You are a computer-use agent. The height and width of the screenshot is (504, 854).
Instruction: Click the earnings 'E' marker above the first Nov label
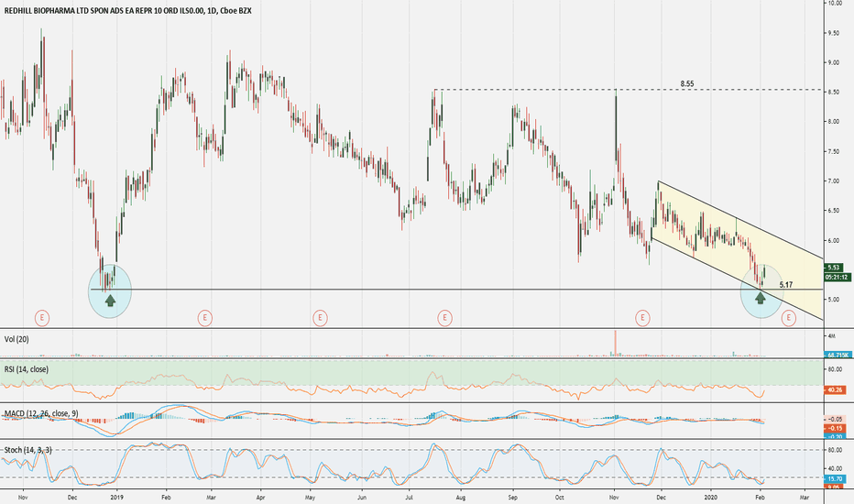[x=42, y=318]
